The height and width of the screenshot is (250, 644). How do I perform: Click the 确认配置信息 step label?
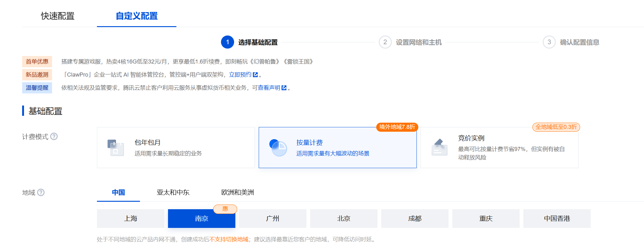[x=579, y=42]
